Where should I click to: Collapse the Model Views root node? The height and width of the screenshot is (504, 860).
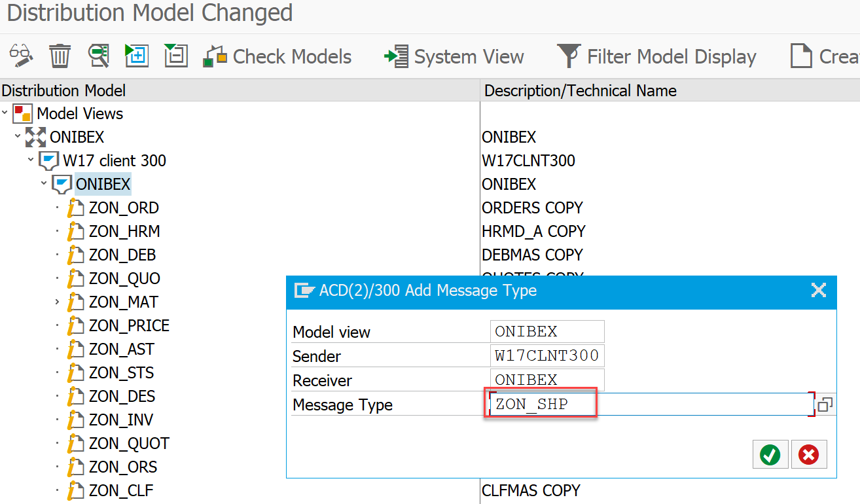pyautogui.click(x=5, y=113)
